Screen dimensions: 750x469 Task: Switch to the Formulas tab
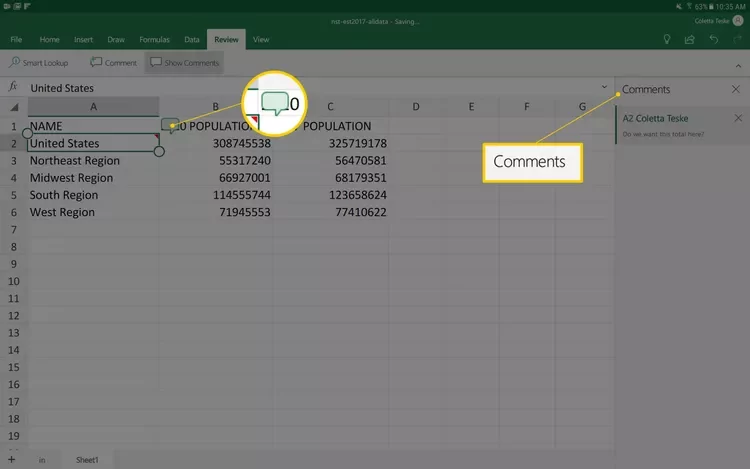tap(154, 39)
